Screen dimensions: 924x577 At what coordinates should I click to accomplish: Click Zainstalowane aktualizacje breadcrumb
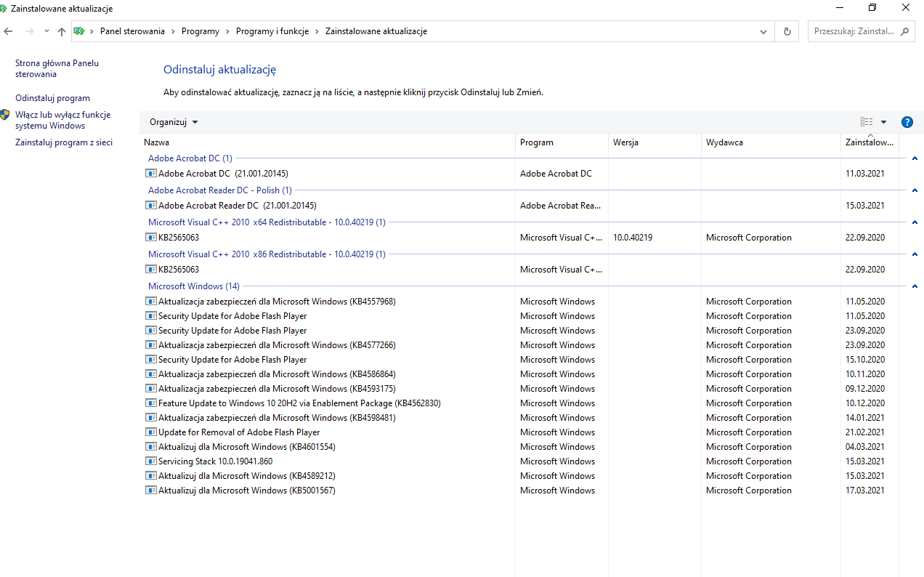[x=376, y=31]
